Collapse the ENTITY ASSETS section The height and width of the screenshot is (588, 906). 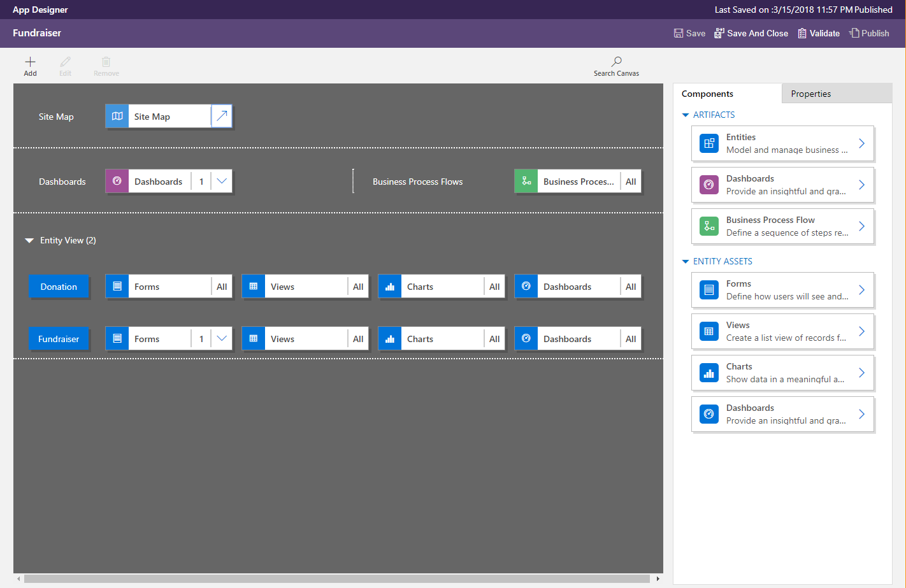click(x=686, y=262)
